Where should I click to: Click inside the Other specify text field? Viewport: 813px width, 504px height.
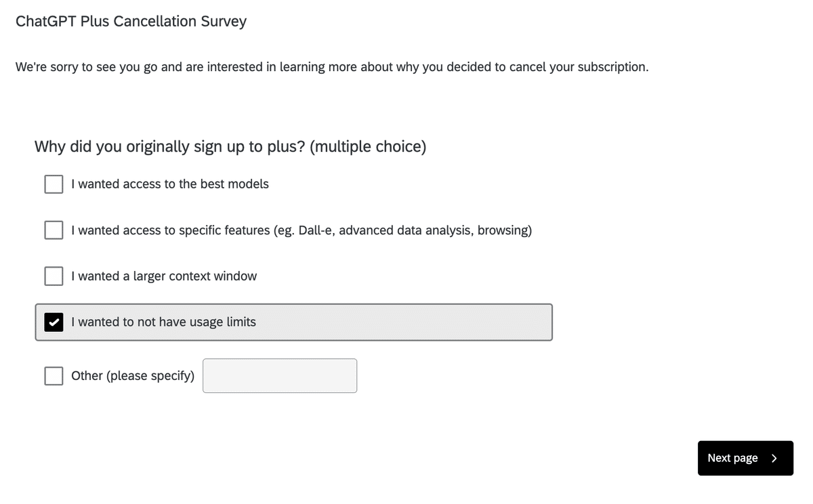(280, 375)
